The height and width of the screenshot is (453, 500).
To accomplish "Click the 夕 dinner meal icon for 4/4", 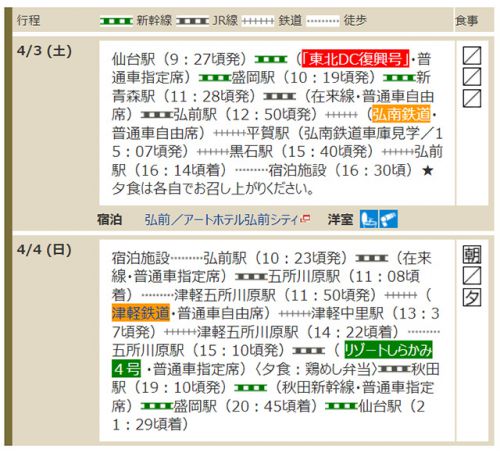I will click(472, 297).
